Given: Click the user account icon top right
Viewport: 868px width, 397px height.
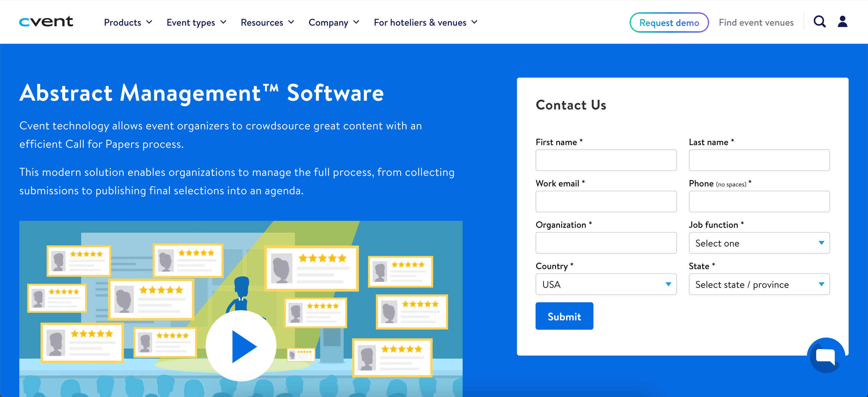Looking at the screenshot, I should coord(842,22).
